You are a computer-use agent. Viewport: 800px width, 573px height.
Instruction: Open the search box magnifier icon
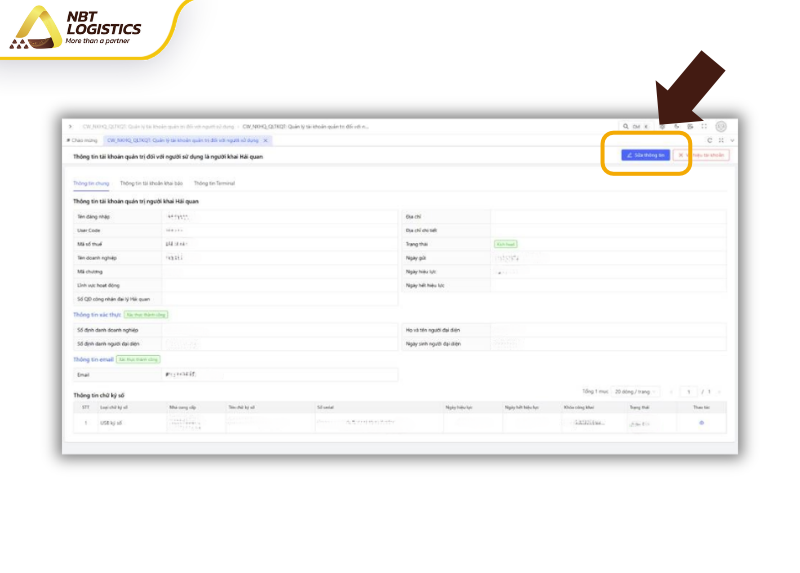[x=626, y=126]
